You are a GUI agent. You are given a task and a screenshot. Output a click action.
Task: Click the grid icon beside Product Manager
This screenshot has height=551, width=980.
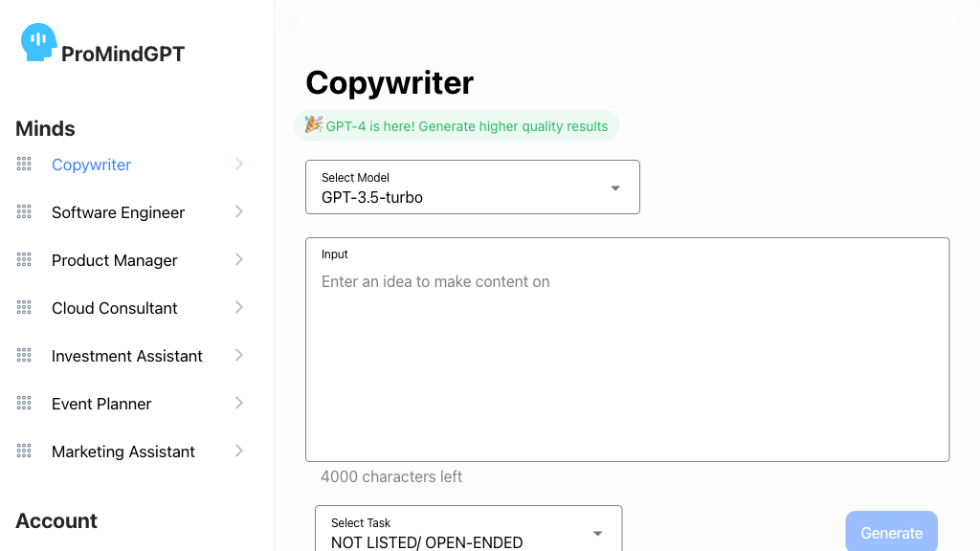24,260
